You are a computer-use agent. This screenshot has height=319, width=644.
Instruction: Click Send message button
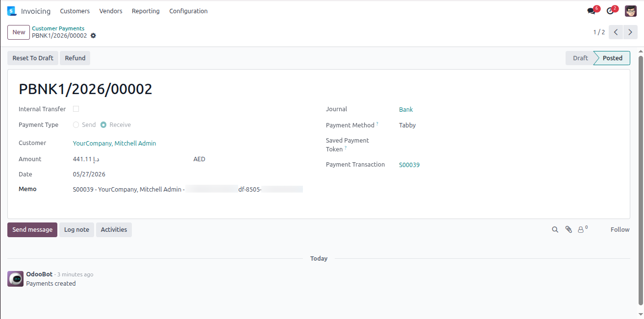point(32,230)
